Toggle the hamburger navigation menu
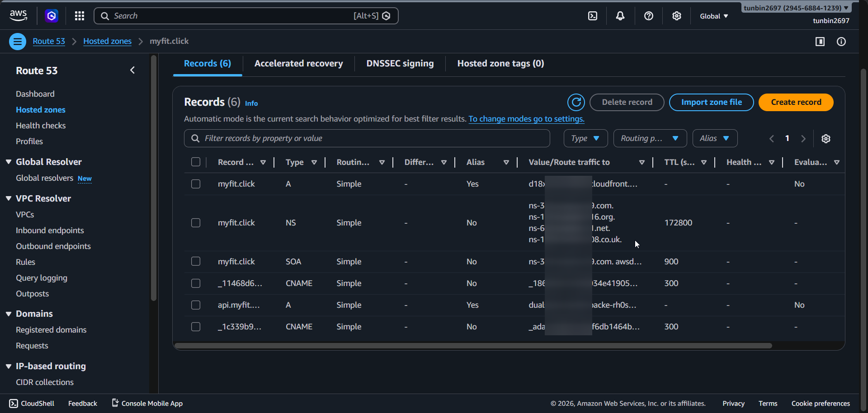Viewport: 868px width, 413px height. tap(18, 42)
